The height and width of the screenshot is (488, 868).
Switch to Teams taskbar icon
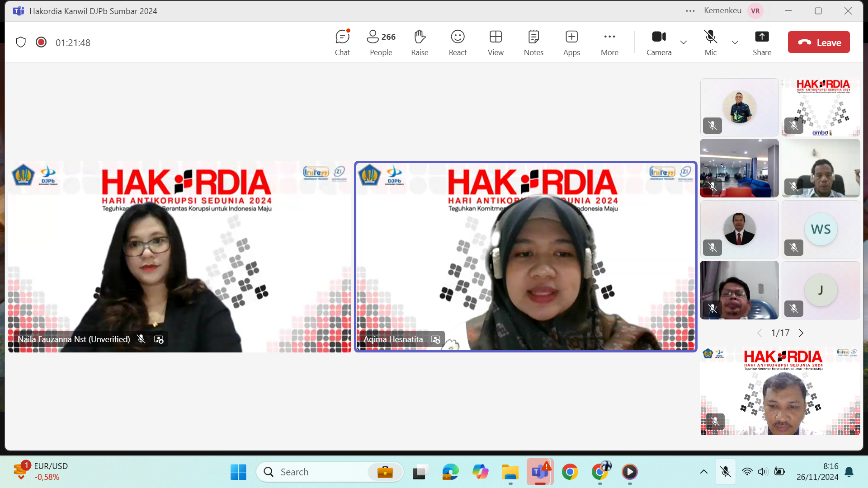(540, 472)
